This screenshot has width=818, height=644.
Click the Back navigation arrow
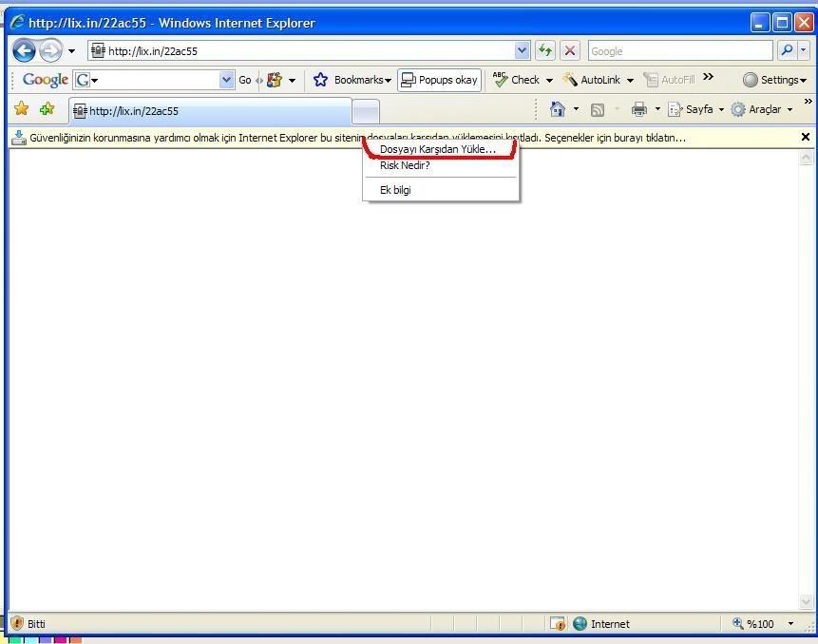pos(24,51)
